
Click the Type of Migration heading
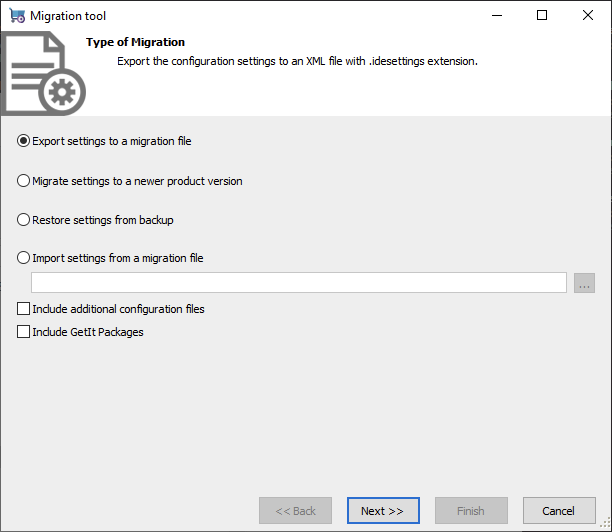[135, 42]
